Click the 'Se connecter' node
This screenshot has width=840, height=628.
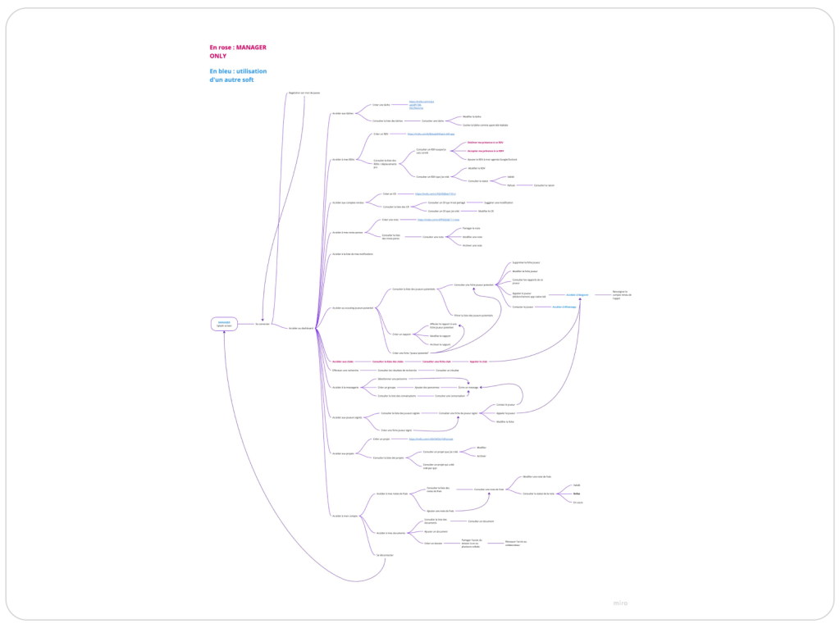click(262, 324)
